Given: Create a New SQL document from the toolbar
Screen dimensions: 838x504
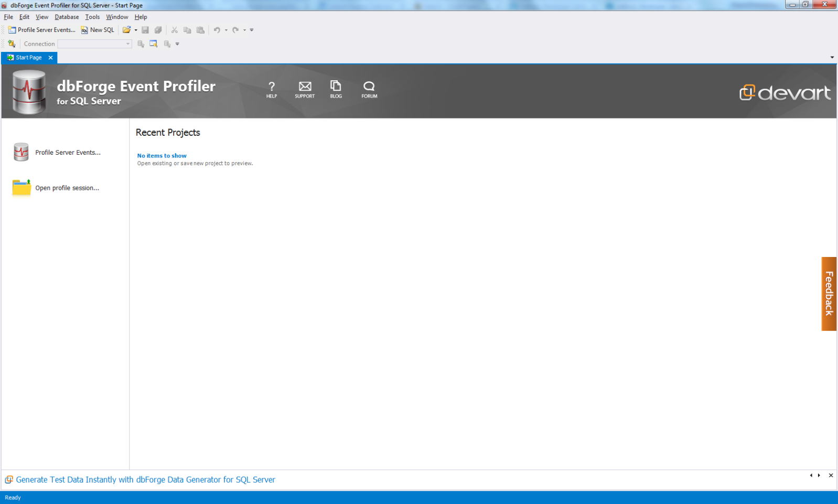Looking at the screenshot, I should tap(98, 30).
